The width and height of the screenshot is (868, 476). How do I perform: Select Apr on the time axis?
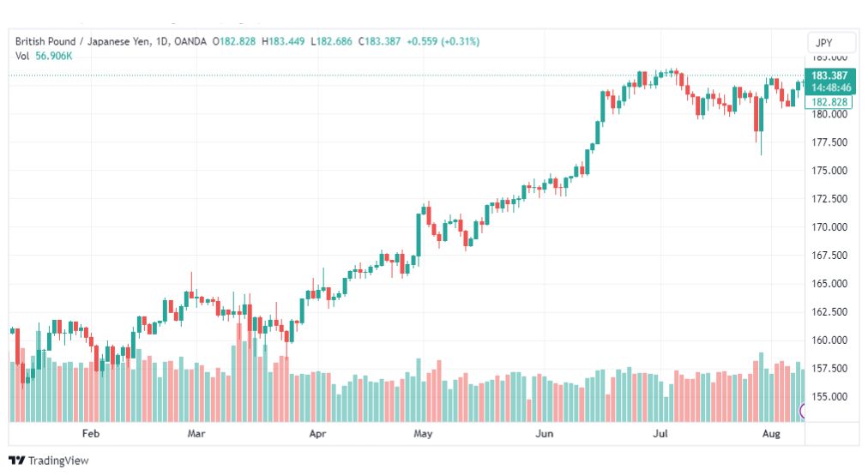(317, 433)
